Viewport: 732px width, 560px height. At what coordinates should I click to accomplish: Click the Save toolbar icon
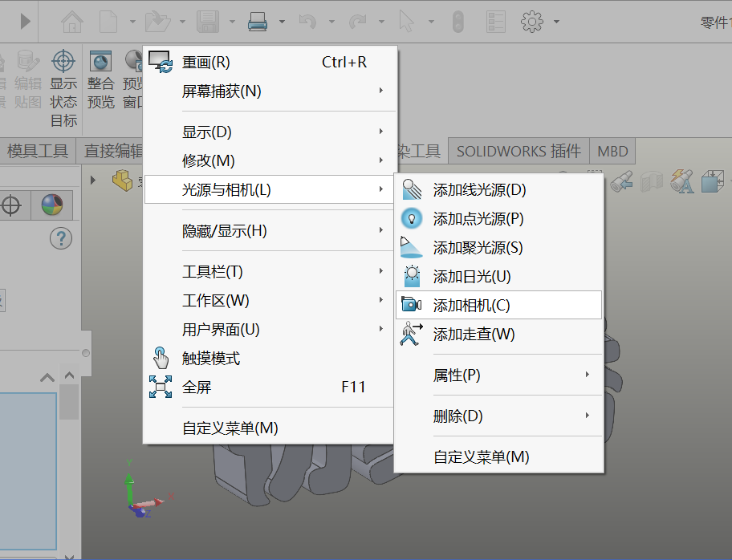(x=207, y=21)
